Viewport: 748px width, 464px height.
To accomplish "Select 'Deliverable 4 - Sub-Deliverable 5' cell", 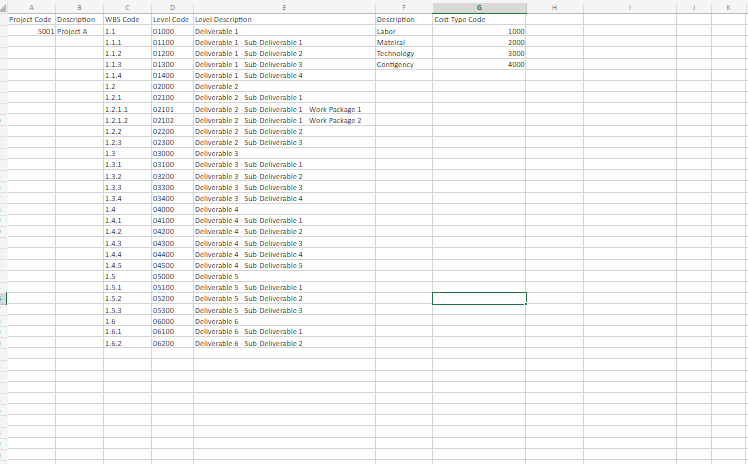I will 284,265.
